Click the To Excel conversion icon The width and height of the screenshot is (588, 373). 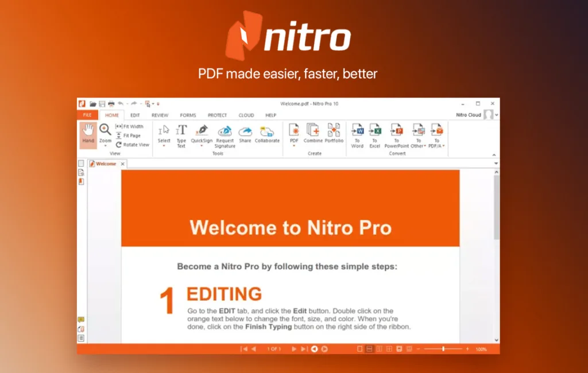(375, 130)
